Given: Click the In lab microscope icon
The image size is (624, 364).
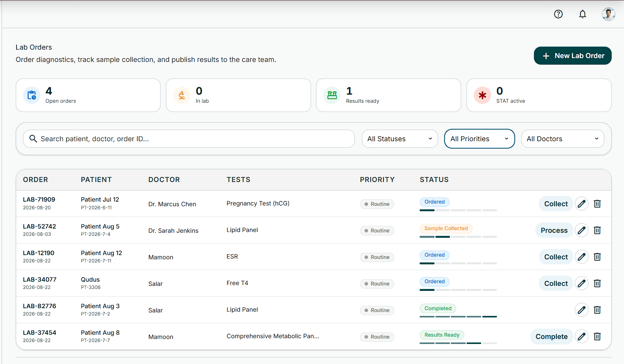Looking at the screenshot, I should pyautogui.click(x=182, y=95).
